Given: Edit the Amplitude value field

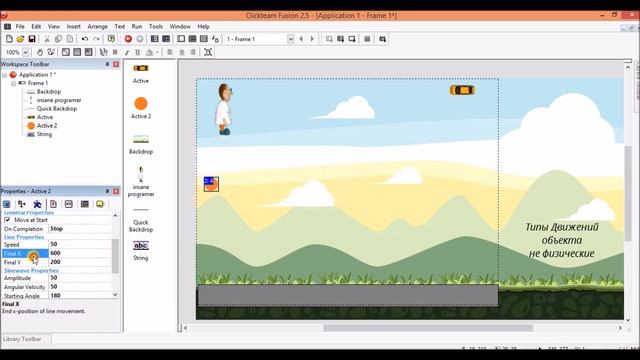Looking at the screenshot, I should click(80, 278).
